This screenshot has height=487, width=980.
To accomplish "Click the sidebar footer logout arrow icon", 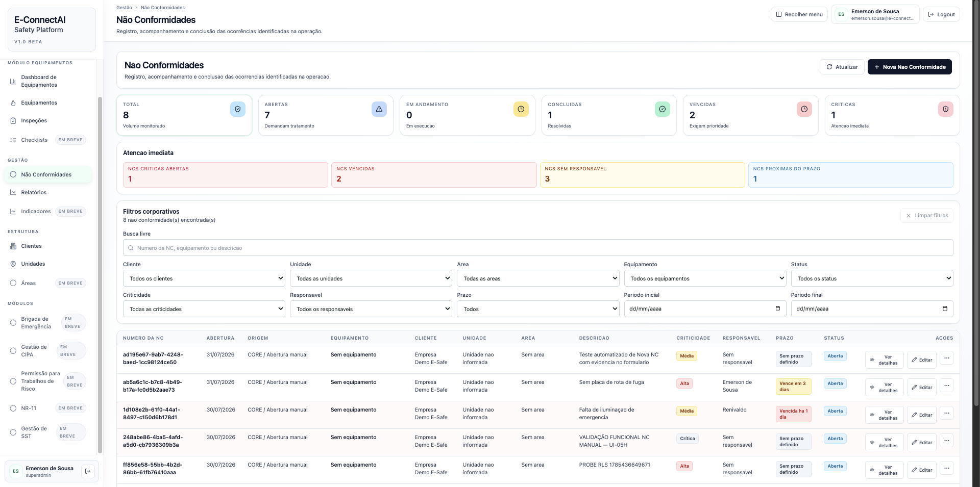I will pyautogui.click(x=88, y=471).
